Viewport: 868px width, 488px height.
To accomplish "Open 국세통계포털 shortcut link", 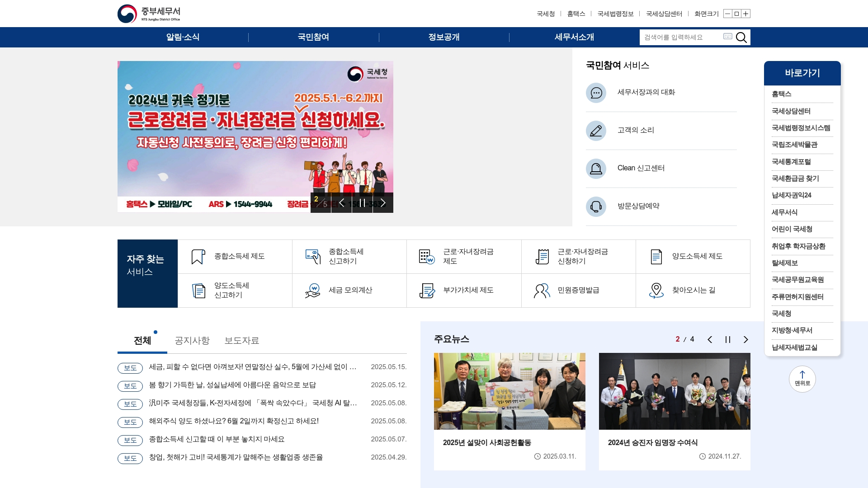I will tap(791, 162).
